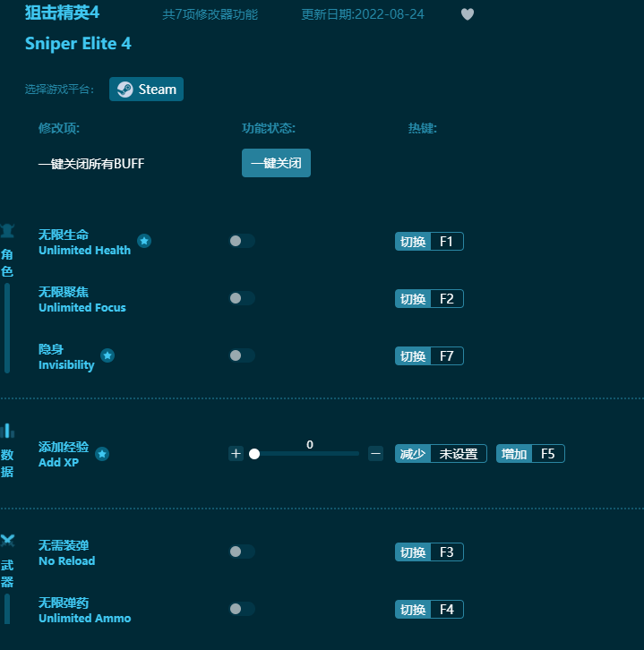Click F3 hotkey for No Reload
This screenshot has width=644, height=650.
(429, 552)
